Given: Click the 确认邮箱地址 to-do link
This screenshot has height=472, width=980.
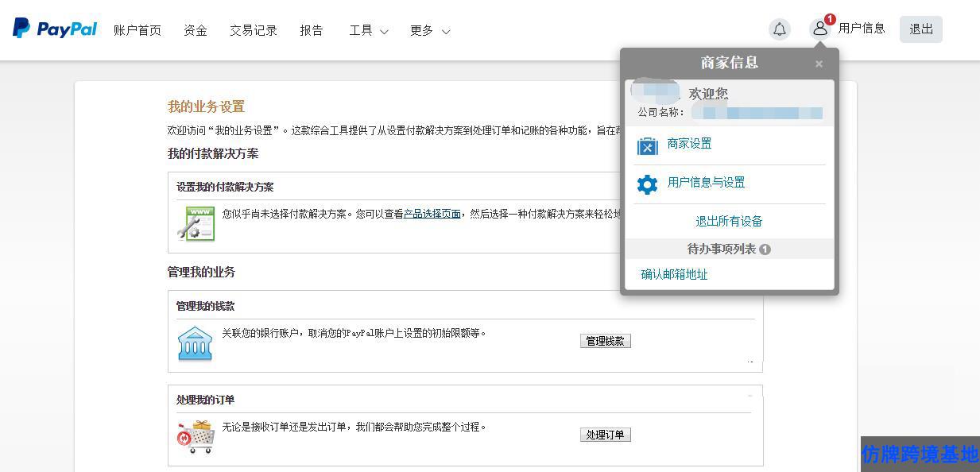Looking at the screenshot, I should pyautogui.click(x=674, y=274).
